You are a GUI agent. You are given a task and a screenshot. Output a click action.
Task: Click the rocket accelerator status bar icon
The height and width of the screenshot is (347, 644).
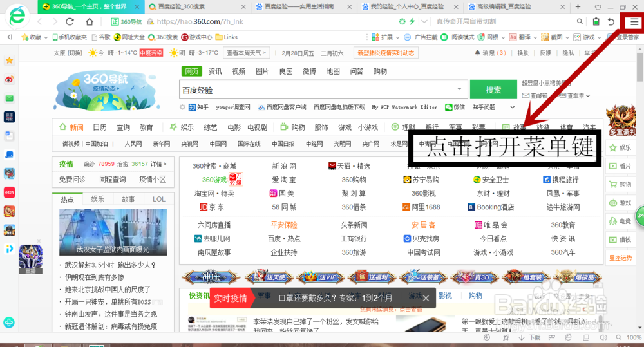[506, 337]
